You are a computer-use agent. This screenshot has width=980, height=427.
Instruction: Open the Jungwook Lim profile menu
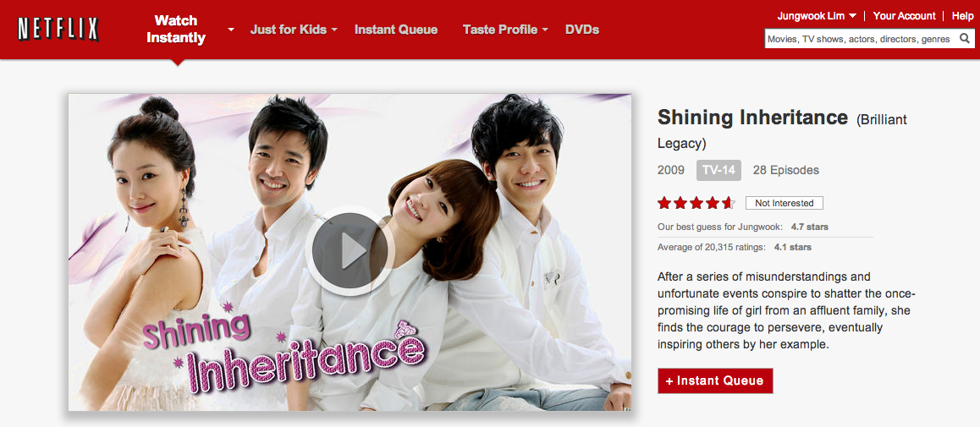(817, 16)
